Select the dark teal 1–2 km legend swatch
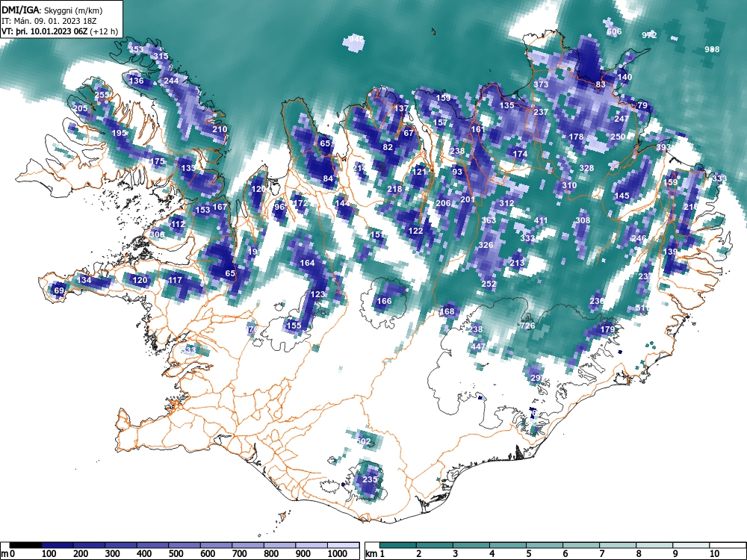747x560 pixels. coord(398,545)
